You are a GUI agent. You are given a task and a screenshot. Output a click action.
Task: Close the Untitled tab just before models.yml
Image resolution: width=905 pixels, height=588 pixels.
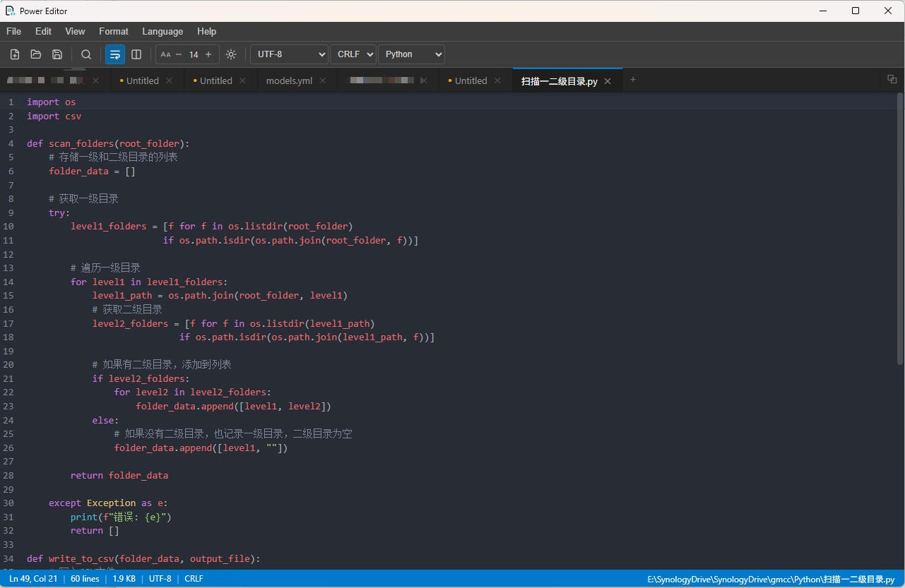tap(243, 80)
